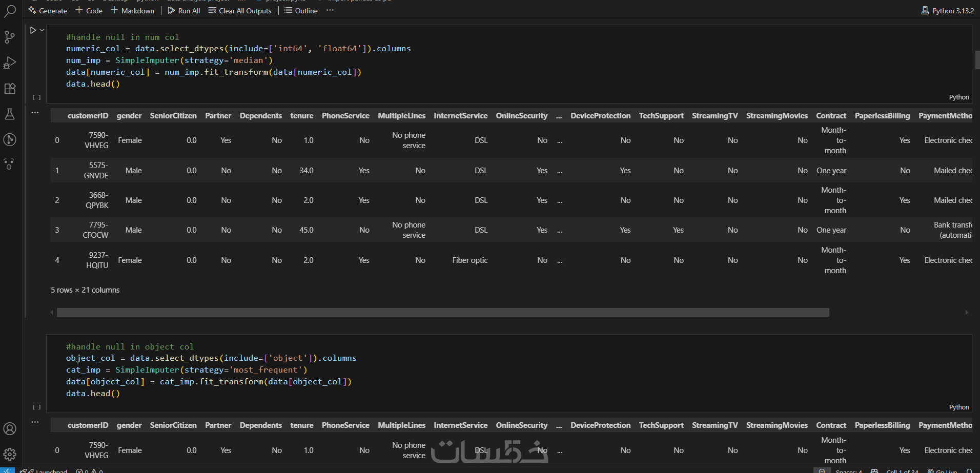Add a new Code cell
Viewport: 980px width, 473px height.
coord(89,11)
